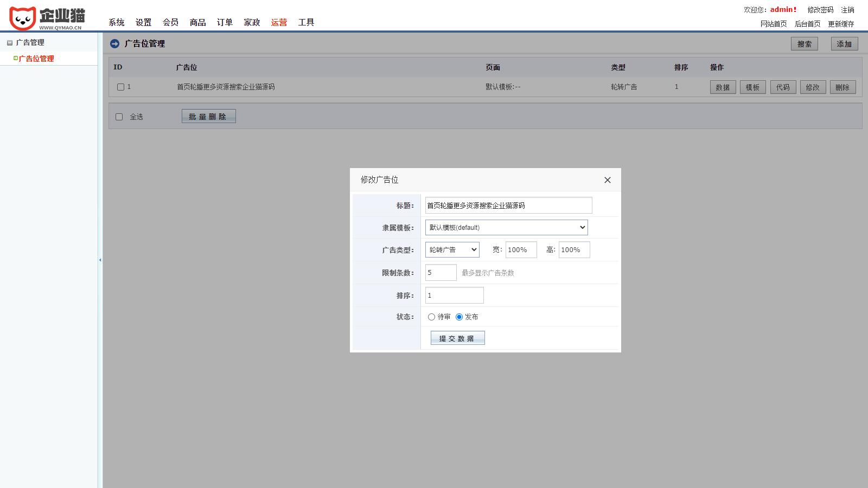Select the 发布 status radio button
This screenshot has height=488, width=868.
pyautogui.click(x=459, y=317)
